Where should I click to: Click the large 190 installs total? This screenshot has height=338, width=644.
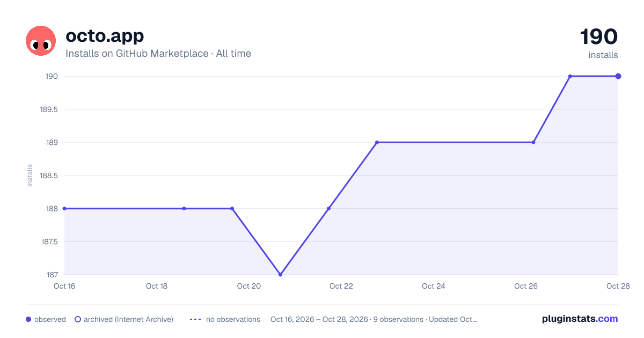(x=599, y=37)
